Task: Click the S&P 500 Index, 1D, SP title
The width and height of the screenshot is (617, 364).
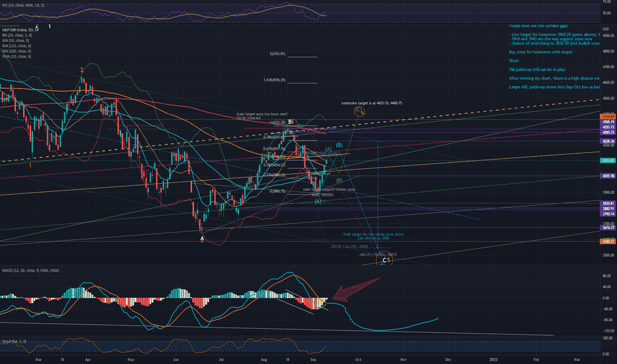Action: (21, 30)
